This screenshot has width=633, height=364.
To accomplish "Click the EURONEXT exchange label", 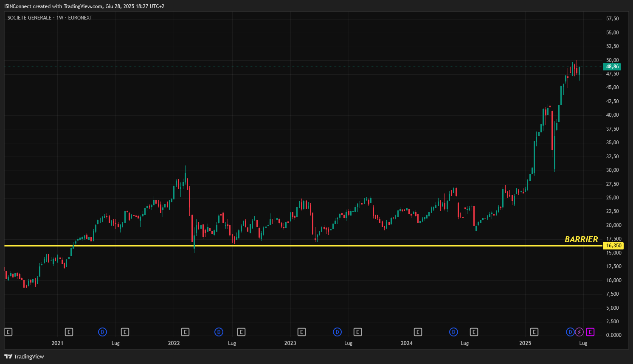I will click(x=80, y=18).
